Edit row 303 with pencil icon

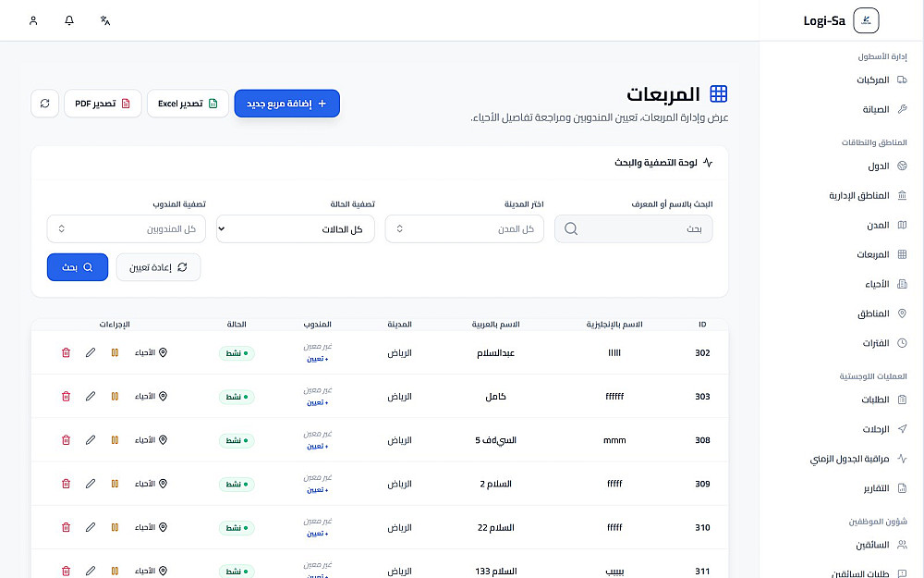point(91,397)
